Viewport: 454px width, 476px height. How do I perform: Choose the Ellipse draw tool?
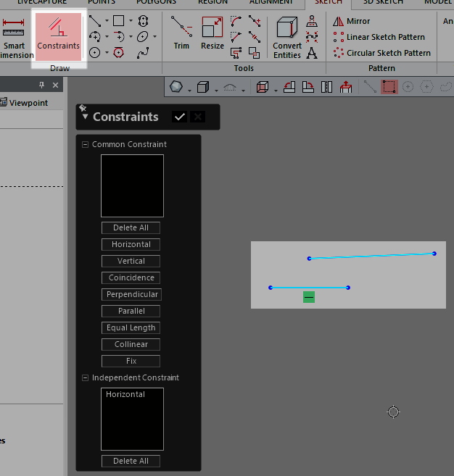coord(143,37)
